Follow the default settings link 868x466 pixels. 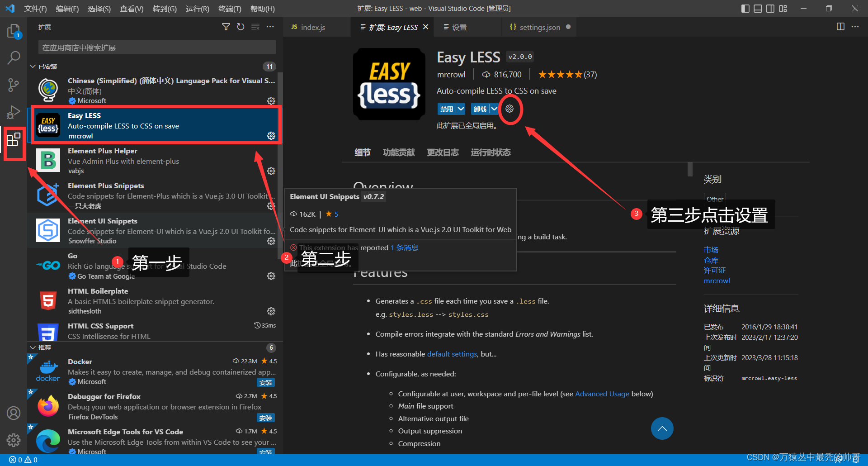(x=452, y=354)
